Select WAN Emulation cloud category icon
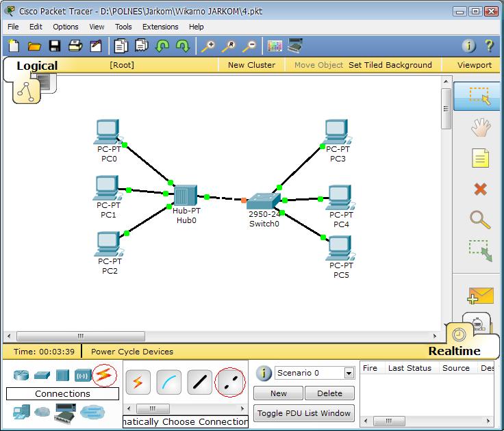Viewport: 504px width, 431px height. (x=42, y=412)
